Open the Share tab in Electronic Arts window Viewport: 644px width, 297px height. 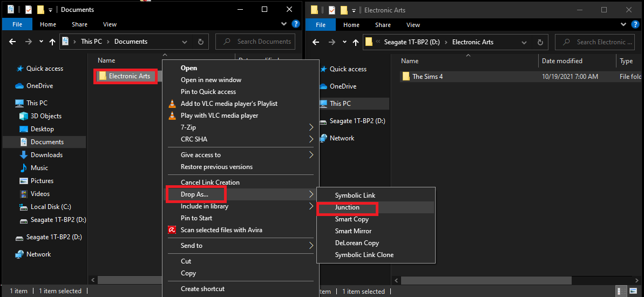[x=383, y=25]
